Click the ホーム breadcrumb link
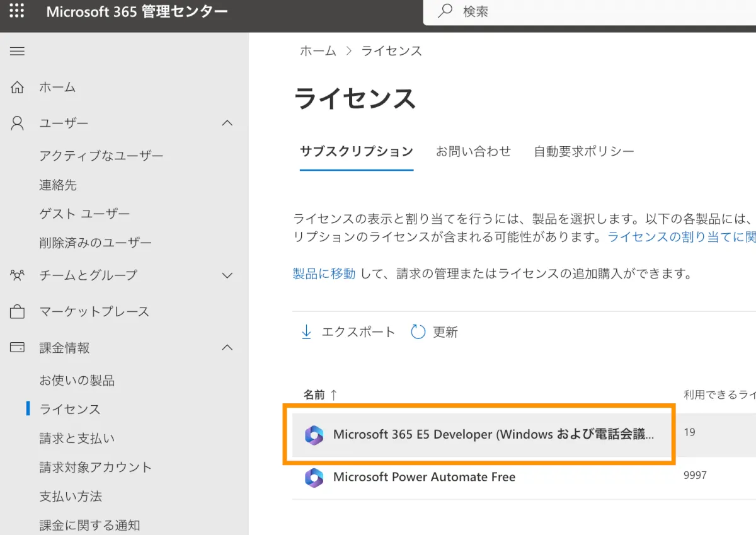 318,51
